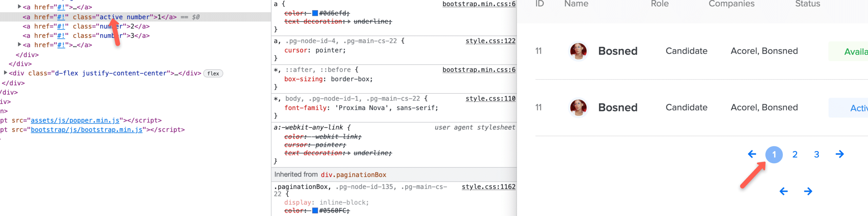
Task: Select the anchor element containing 2
Action: 86,26
